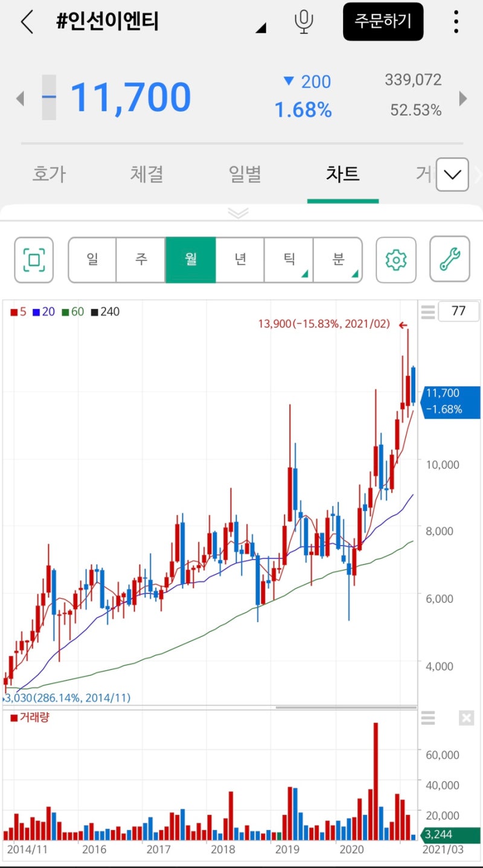Go to previous stock with left triangle
This screenshot has width=483, height=868.
pos(20,98)
